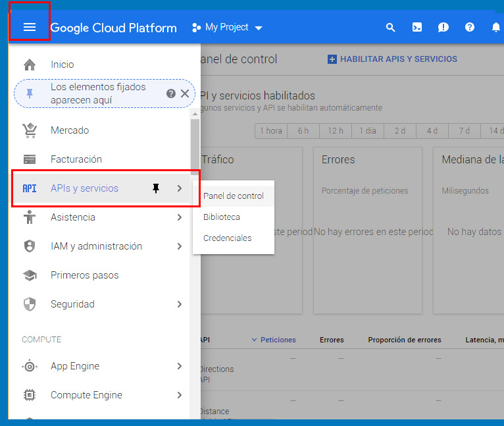Screen dimensions: 504x426
Task: Select Panel de control submenu item
Action: pos(234,196)
